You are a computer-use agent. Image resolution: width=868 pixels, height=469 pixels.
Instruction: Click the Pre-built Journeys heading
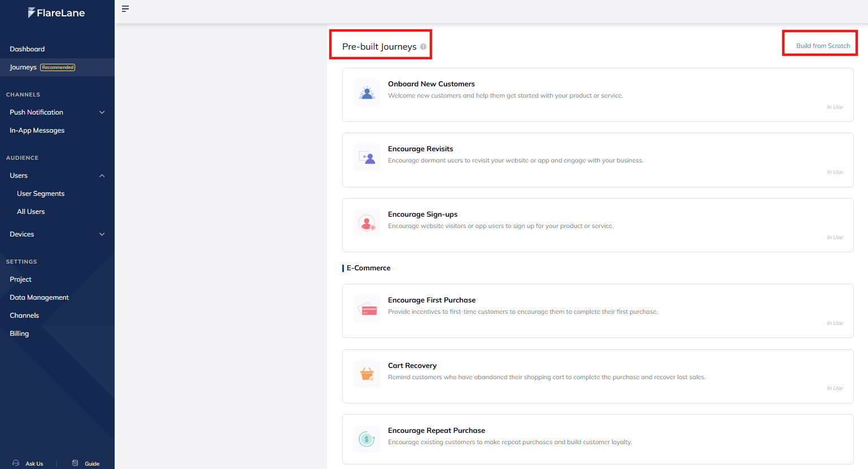(x=380, y=47)
